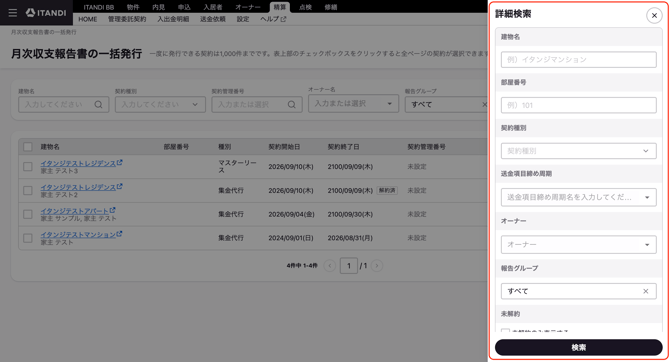Switch to 内見 tab

pyautogui.click(x=159, y=7)
